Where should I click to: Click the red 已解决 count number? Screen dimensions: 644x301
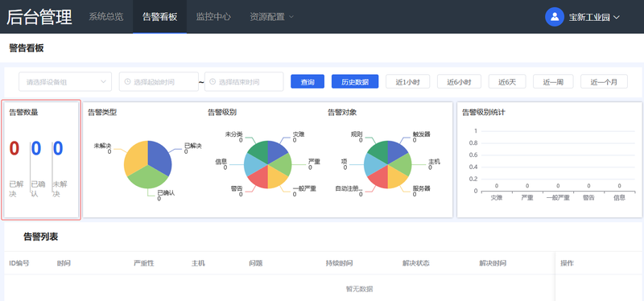(x=14, y=148)
